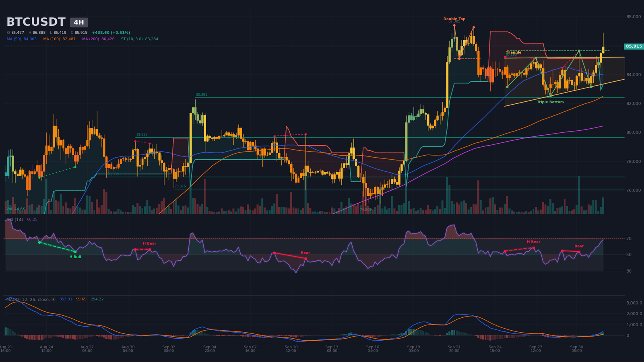
Task: Select the Bear divergence label near Sep 10
Action: [x=305, y=253]
